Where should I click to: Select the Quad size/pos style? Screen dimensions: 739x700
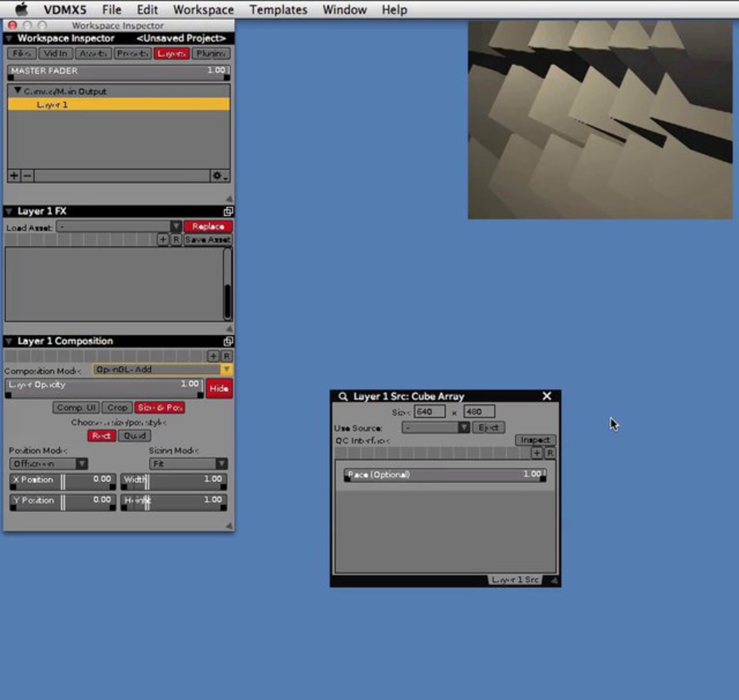coord(134,435)
